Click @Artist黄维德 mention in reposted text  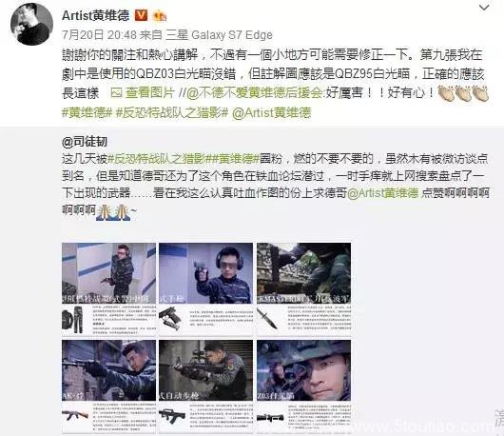[x=383, y=192]
